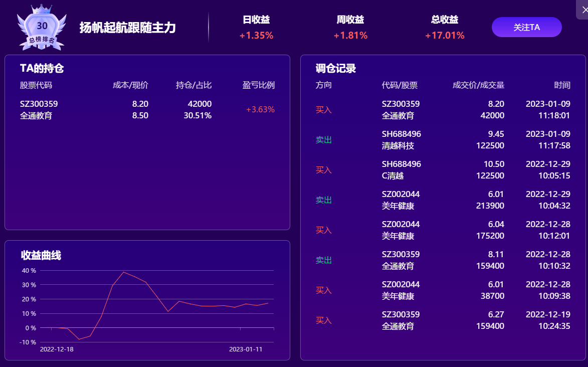Click the trader name 扬帆起航跟随主力
588x367 pixels.
[x=127, y=28]
